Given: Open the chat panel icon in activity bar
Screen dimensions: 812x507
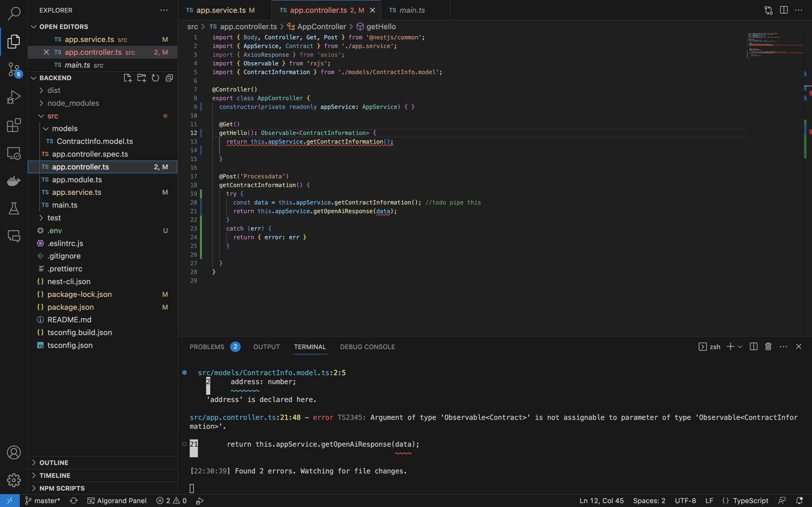Looking at the screenshot, I should point(14,236).
